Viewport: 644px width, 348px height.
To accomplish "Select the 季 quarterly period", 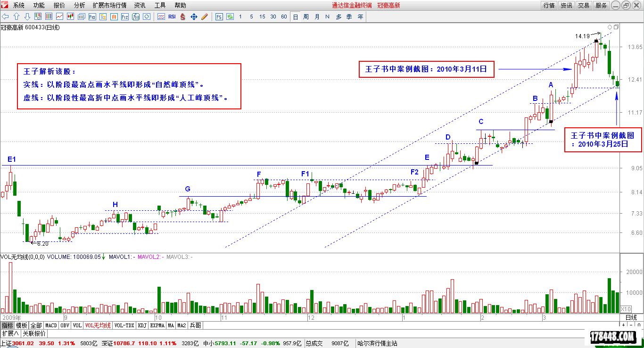I will [x=349, y=17].
